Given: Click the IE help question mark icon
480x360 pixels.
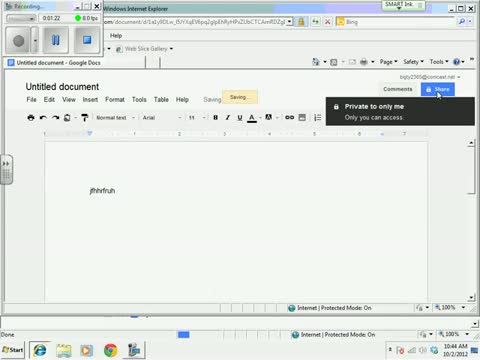Looking at the screenshot, I should (x=457, y=62).
